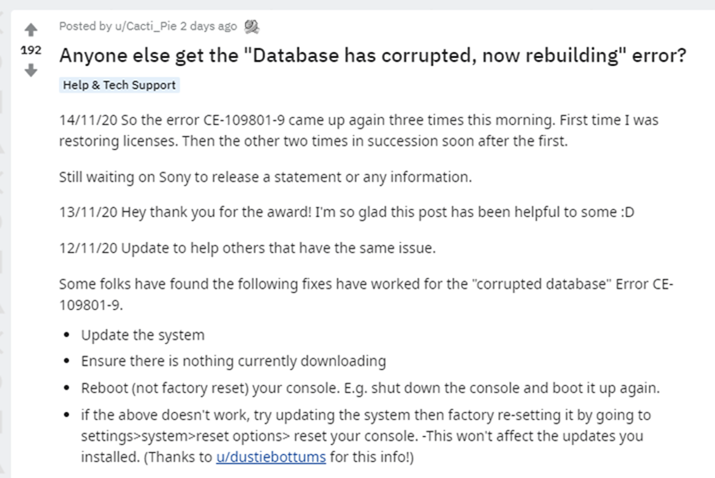Click the "Reboot (not factory reset)" bullet
Screen dimensions: 715x478
pos(370,388)
